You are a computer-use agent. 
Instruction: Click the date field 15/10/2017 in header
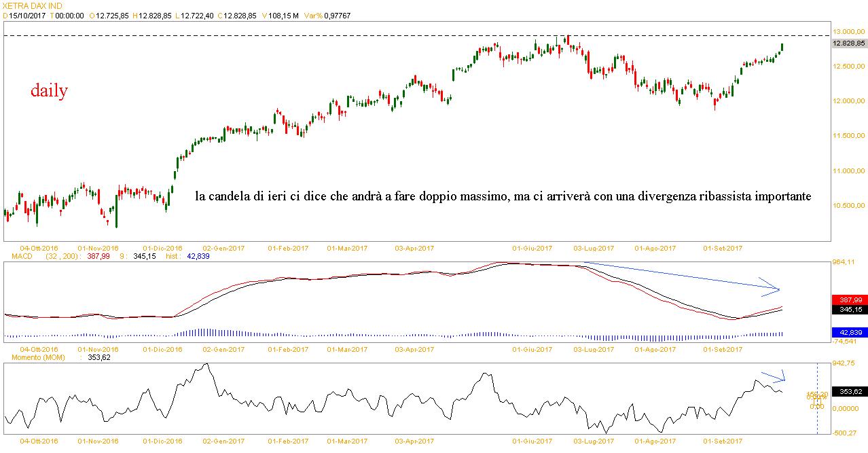click(27, 15)
